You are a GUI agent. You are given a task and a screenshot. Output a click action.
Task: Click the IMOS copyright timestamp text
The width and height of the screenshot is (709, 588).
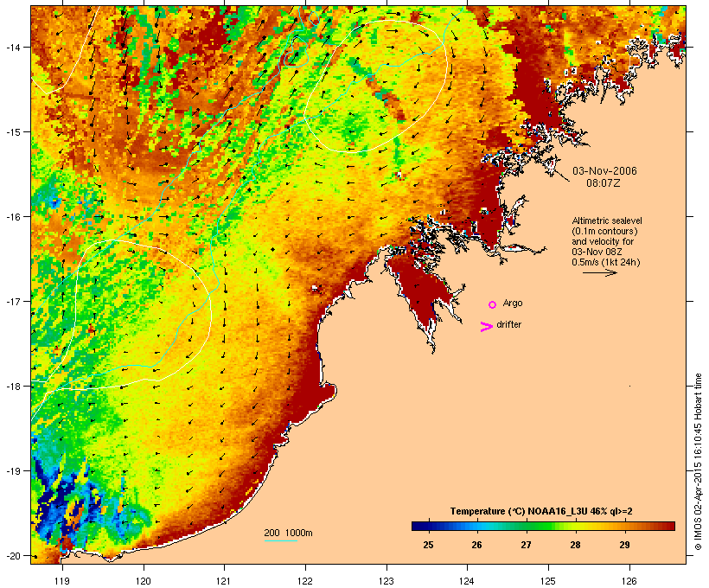pos(698,462)
